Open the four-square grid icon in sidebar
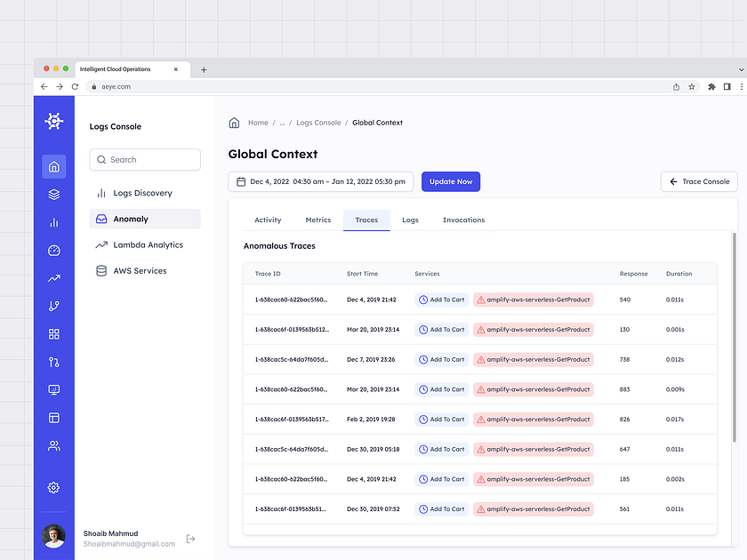The height and width of the screenshot is (560, 747). (x=53, y=334)
